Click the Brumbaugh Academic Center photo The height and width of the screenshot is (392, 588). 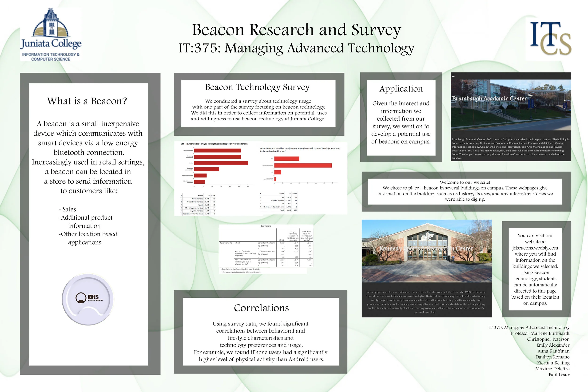point(510,105)
